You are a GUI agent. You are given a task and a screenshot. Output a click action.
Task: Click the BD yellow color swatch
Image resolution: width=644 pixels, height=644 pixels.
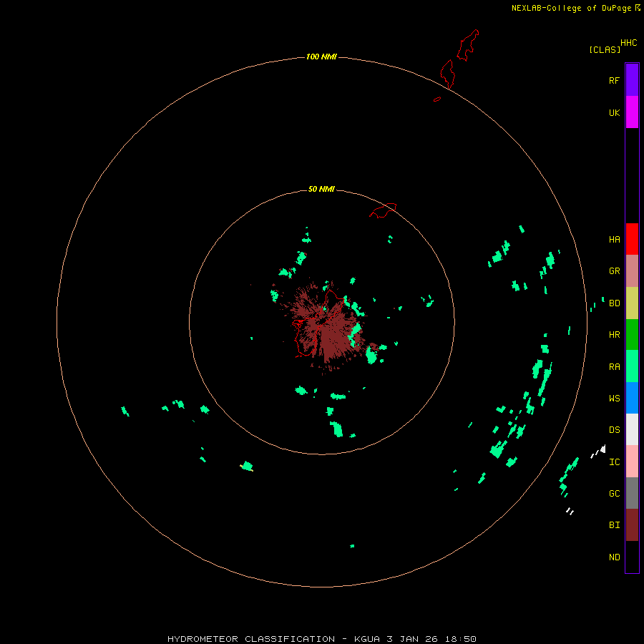point(632,303)
